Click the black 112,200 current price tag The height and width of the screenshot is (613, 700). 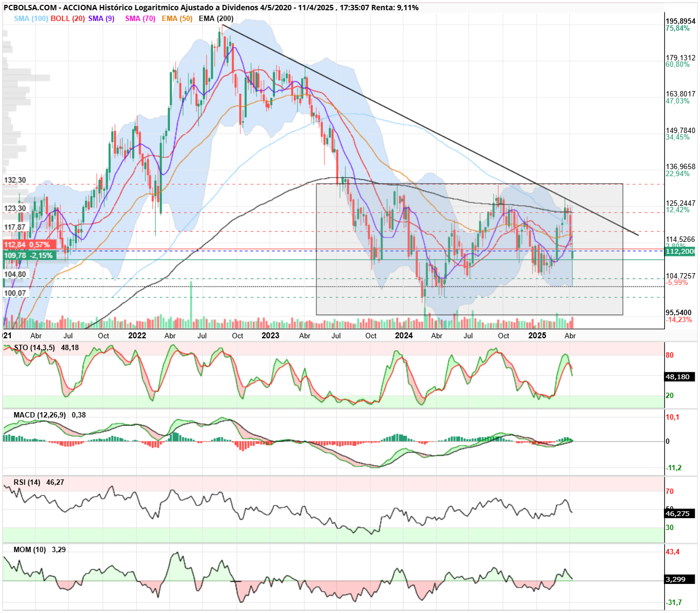point(680,252)
